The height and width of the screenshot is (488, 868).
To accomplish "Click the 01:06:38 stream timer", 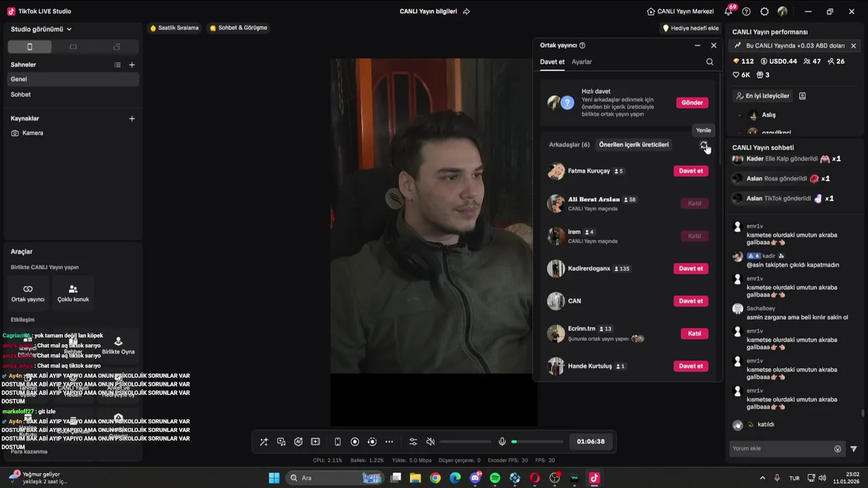I will [x=591, y=442].
